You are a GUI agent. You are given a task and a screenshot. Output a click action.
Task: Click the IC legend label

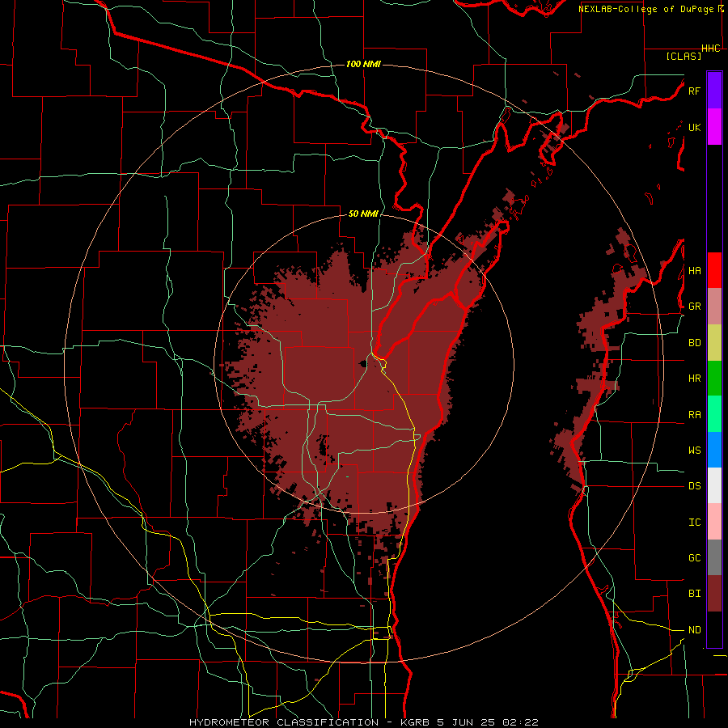click(x=694, y=523)
